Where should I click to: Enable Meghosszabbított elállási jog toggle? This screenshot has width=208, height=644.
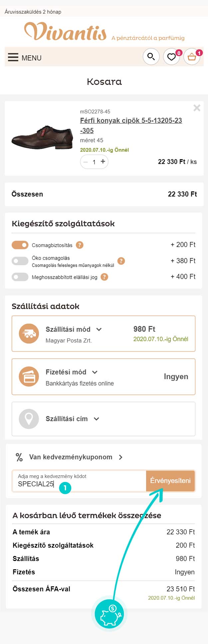[x=20, y=277]
